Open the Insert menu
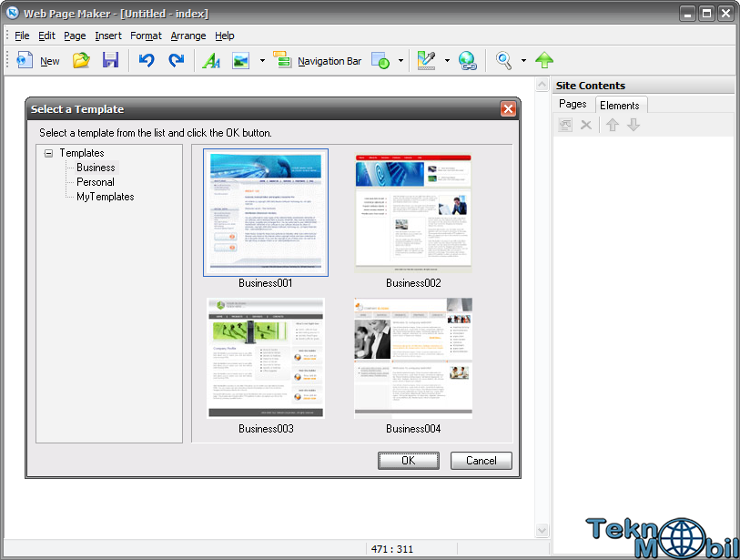The image size is (740, 560). click(x=108, y=36)
